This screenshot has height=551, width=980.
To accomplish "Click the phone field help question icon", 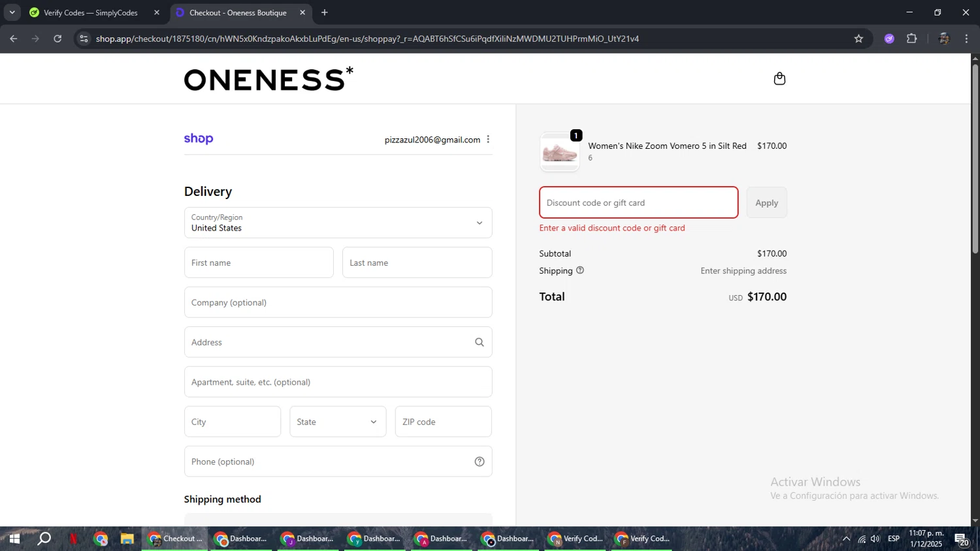I will [480, 462].
